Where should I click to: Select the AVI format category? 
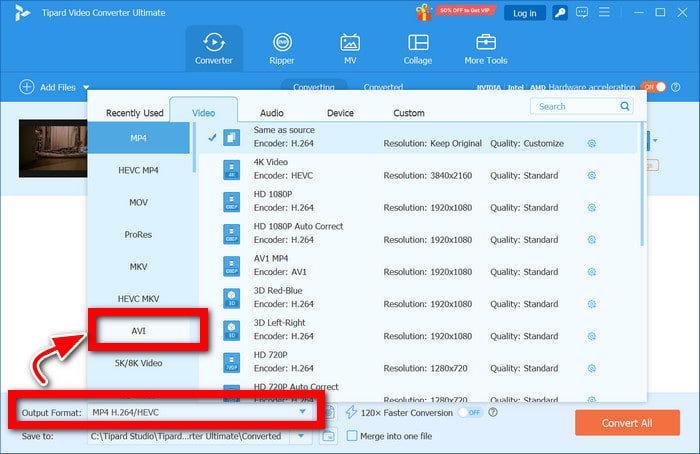pos(138,331)
